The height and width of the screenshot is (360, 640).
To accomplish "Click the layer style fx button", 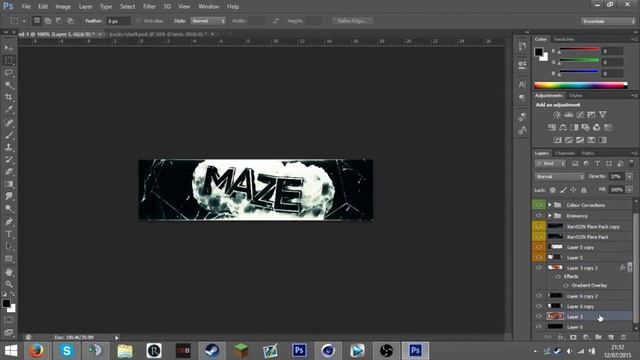I will pos(560,338).
